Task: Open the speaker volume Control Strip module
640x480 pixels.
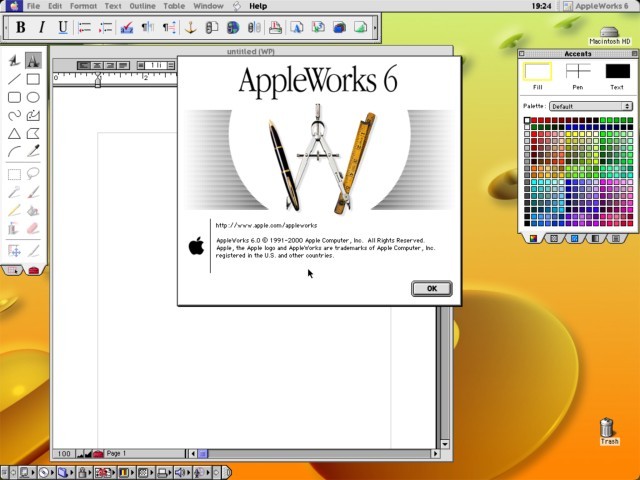Action: tap(182, 473)
